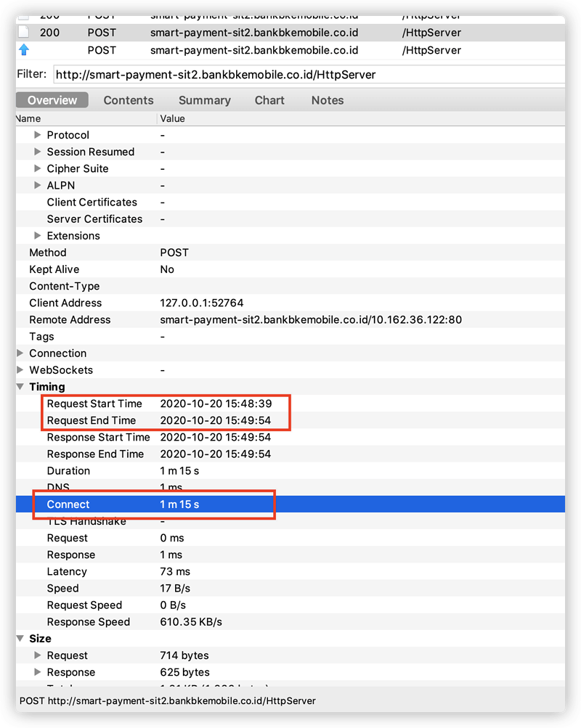Select the Request 0 ms timing row
Viewport: 581px width, 728px height.
click(x=290, y=538)
